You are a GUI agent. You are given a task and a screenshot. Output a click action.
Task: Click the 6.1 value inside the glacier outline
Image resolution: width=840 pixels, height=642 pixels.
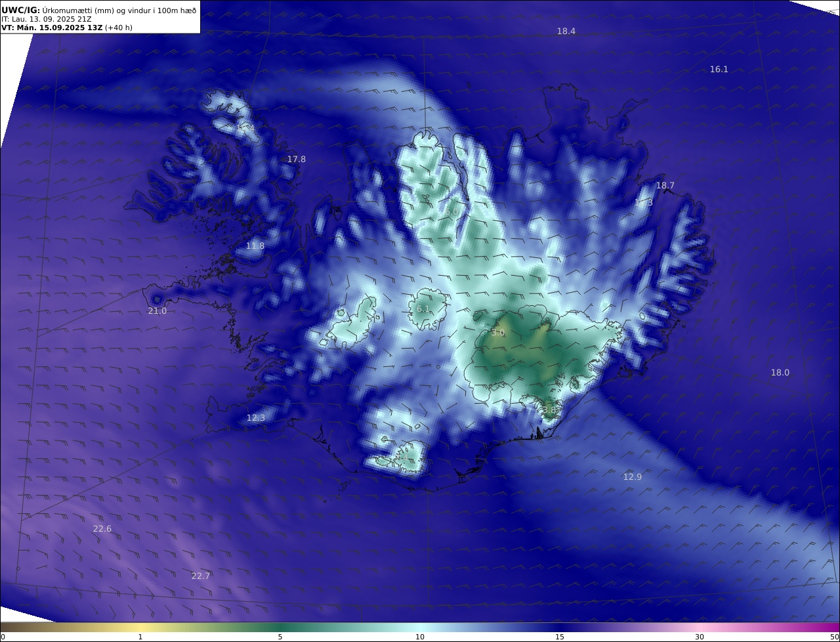[x=423, y=309]
